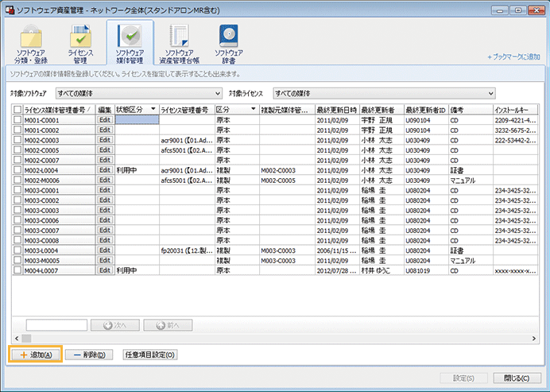Open 対象ライセンス dropdown
The image size is (550, 392).
[x=384, y=93]
